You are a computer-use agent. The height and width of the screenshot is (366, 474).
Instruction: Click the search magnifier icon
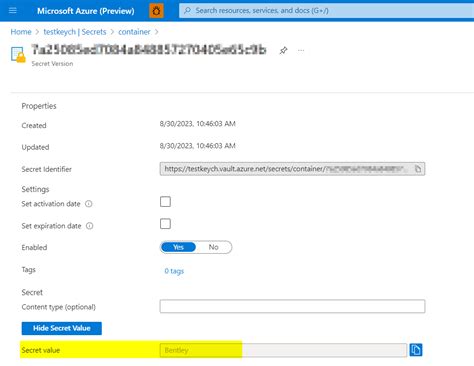188,11
